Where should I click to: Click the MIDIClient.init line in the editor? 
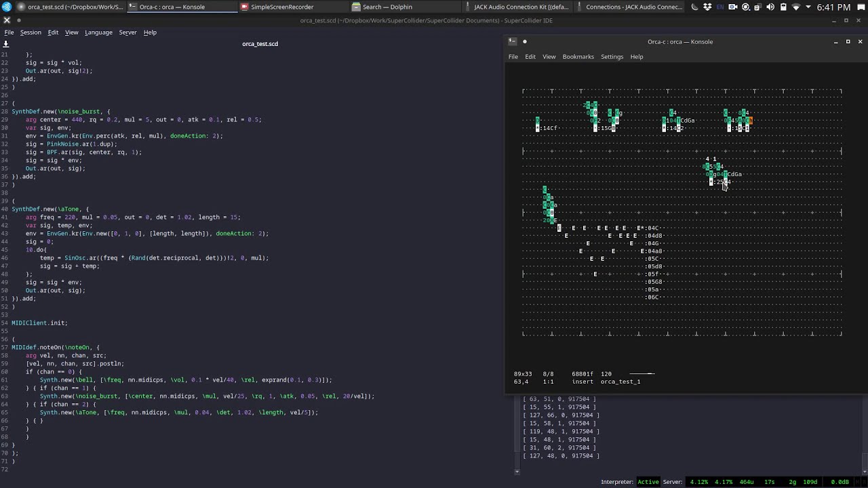click(39, 323)
